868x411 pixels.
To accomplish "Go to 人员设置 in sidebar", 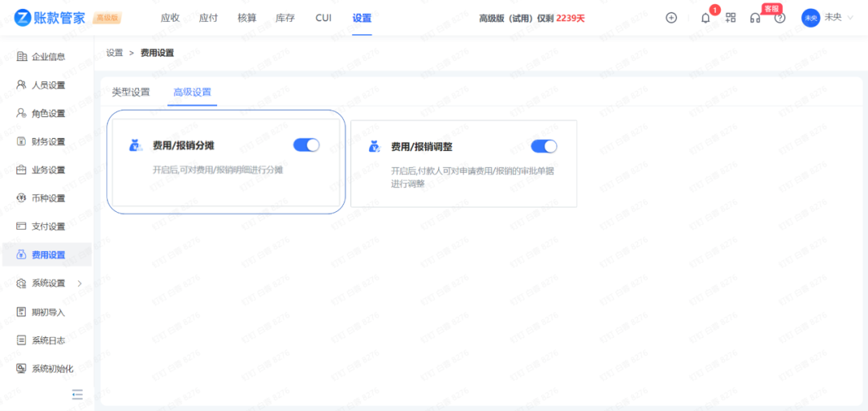I will [x=48, y=85].
